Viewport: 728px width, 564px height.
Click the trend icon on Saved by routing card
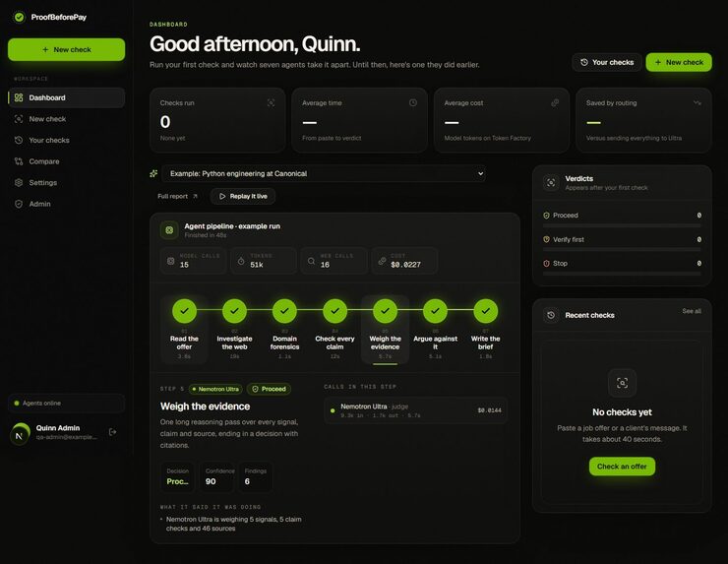click(697, 102)
